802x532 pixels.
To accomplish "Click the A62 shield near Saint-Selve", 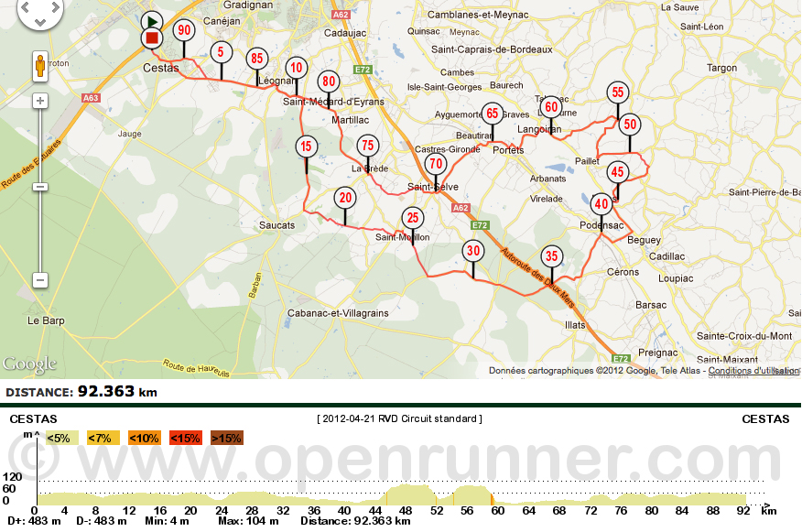I will click(x=461, y=208).
